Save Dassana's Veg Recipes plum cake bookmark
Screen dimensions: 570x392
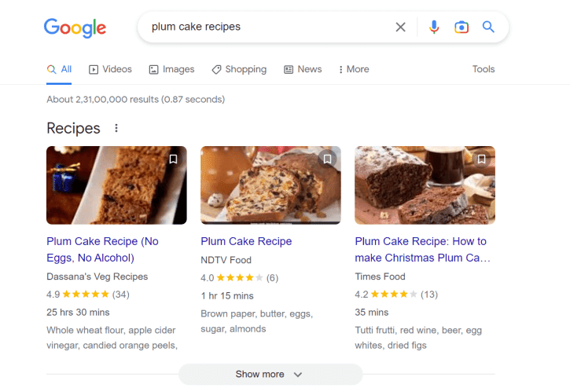174,159
